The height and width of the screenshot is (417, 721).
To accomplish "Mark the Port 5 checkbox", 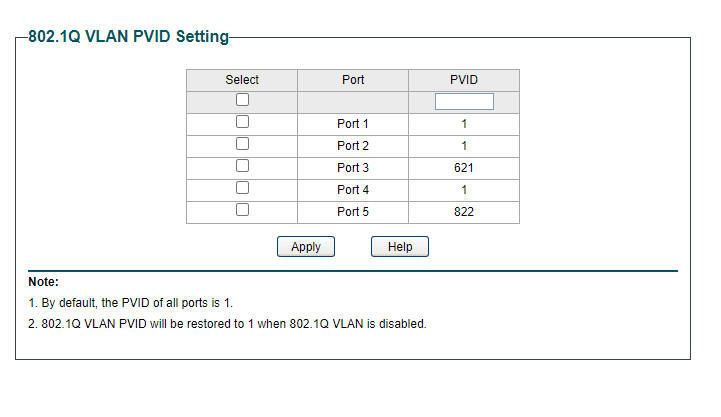I will 242,210.
